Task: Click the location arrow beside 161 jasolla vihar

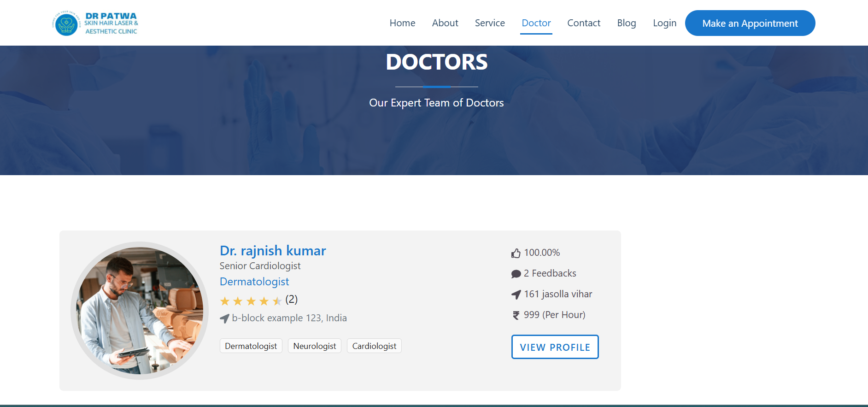Action: click(516, 295)
